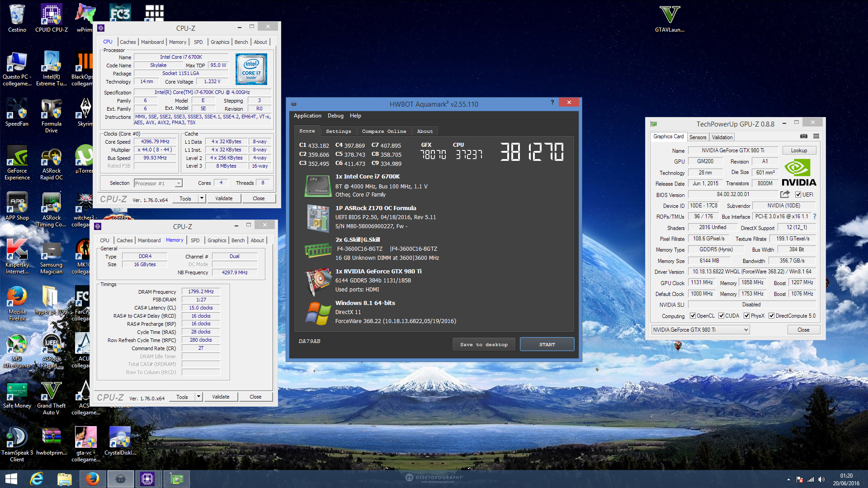Open the GPU selector dropdown in GPU-Z
This screenshot has width=868, height=488.
coord(700,330)
